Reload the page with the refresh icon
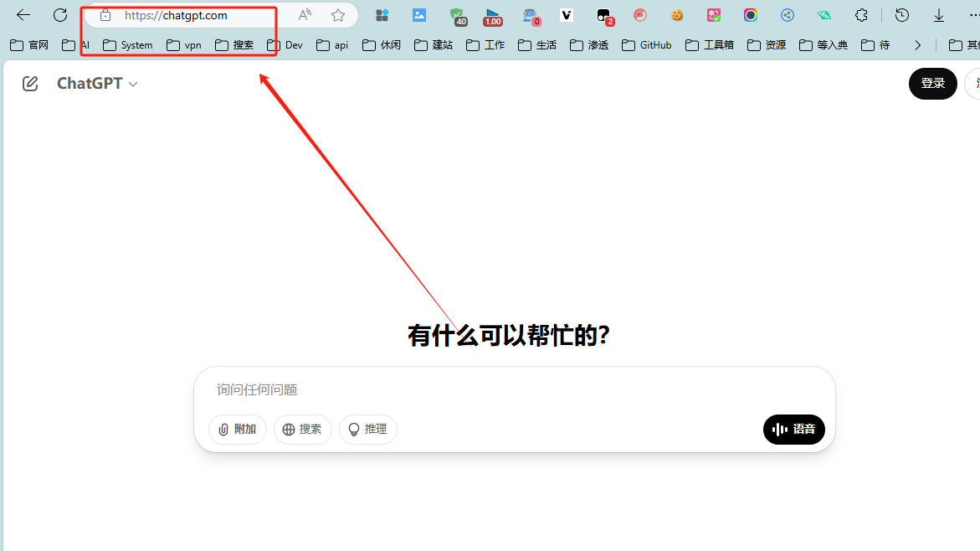Screen dimensions: 980x551 tap(60, 15)
